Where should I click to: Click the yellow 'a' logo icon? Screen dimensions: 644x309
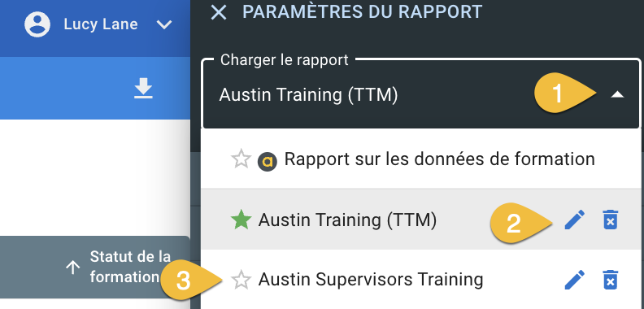coord(268,162)
